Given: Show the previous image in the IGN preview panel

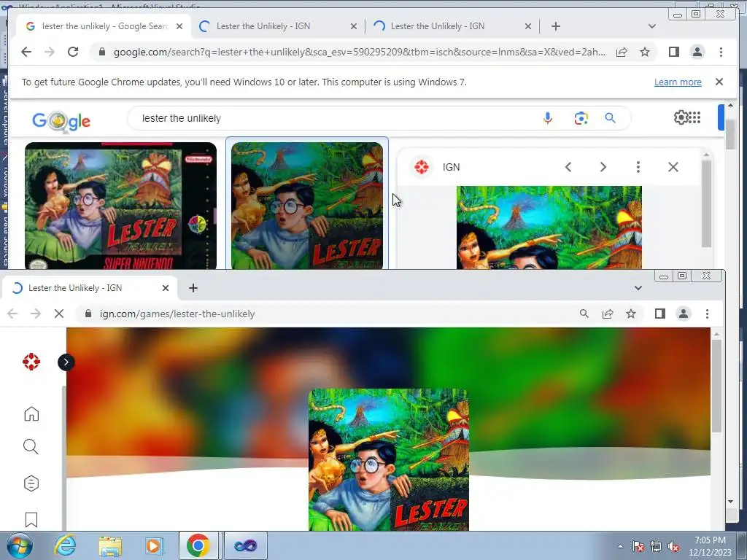Looking at the screenshot, I should pyautogui.click(x=568, y=167).
